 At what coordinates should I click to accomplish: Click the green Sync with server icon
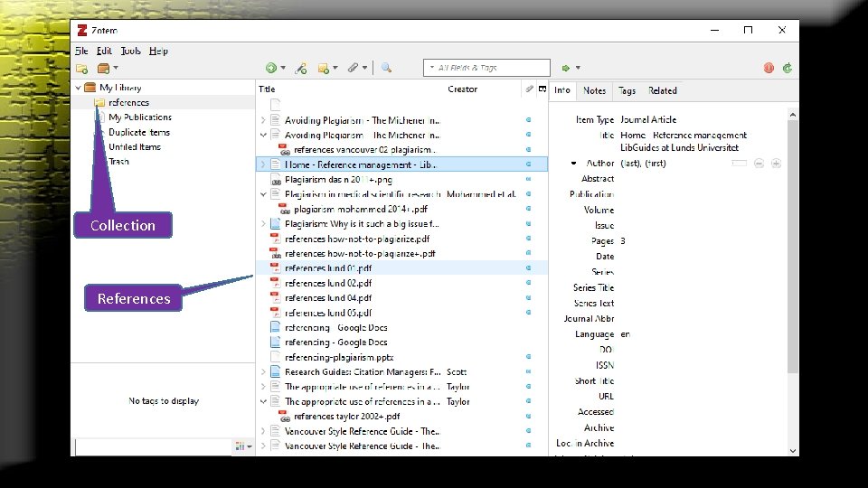pyautogui.click(x=788, y=68)
